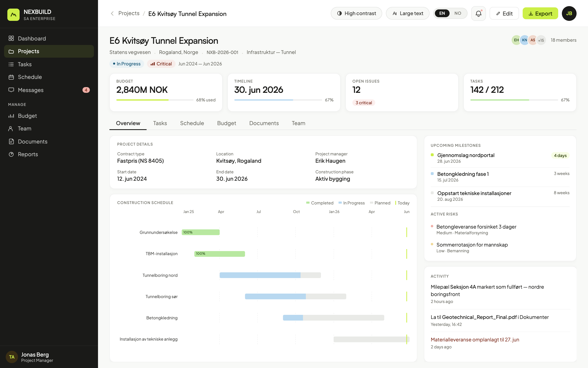Click the Critical priority badge

[x=161, y=64]
